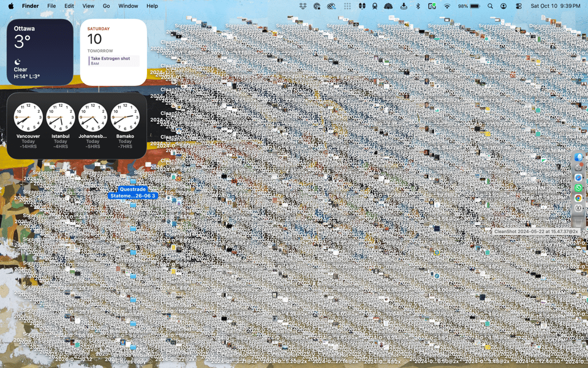
Task: Open the Trash in the Dock
Action: pos(578,222)
